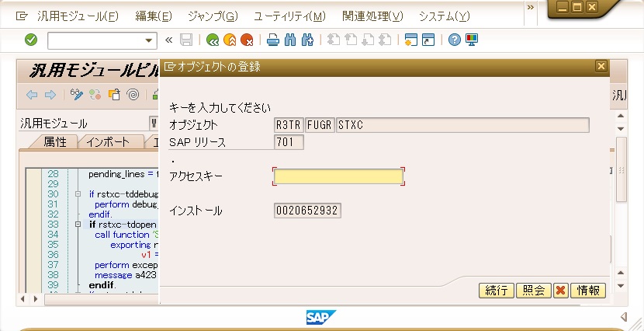The image size is (644, 331).
Task: Close the オブジェクトの登録 dialog
Action: tap(601, 67)
